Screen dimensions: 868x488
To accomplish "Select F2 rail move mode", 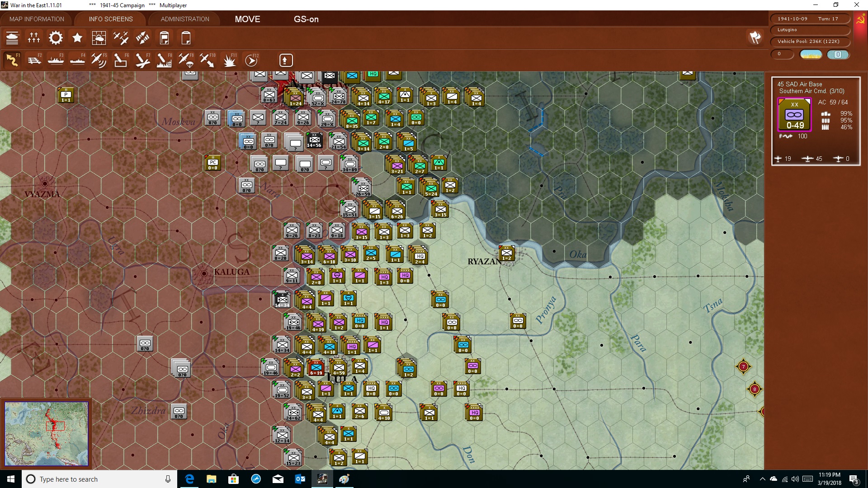I will [x=34, y=60].
